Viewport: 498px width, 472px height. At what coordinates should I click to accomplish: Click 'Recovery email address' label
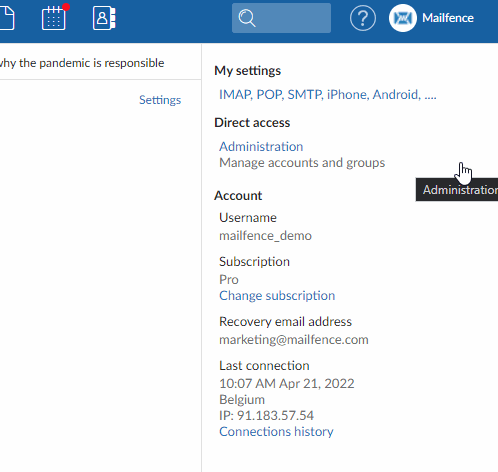pos(285,322)
